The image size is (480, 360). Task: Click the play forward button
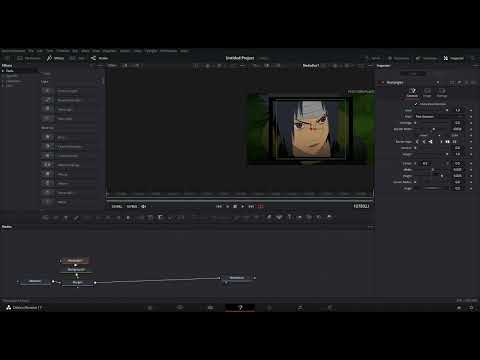243,206
